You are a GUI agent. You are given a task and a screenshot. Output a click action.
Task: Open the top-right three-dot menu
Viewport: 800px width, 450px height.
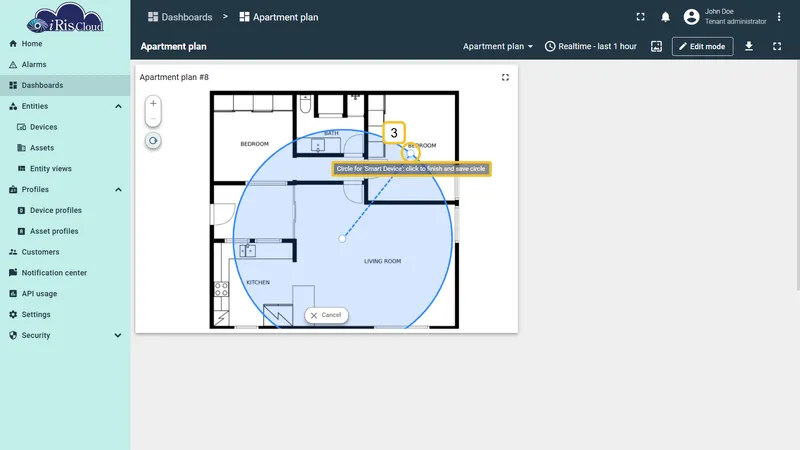click(x=779, y=17)
